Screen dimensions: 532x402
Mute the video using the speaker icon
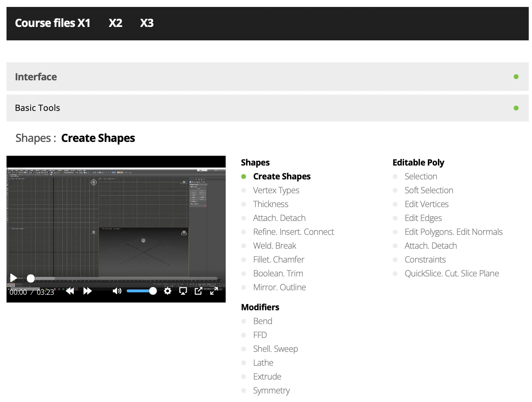(117, 291)
